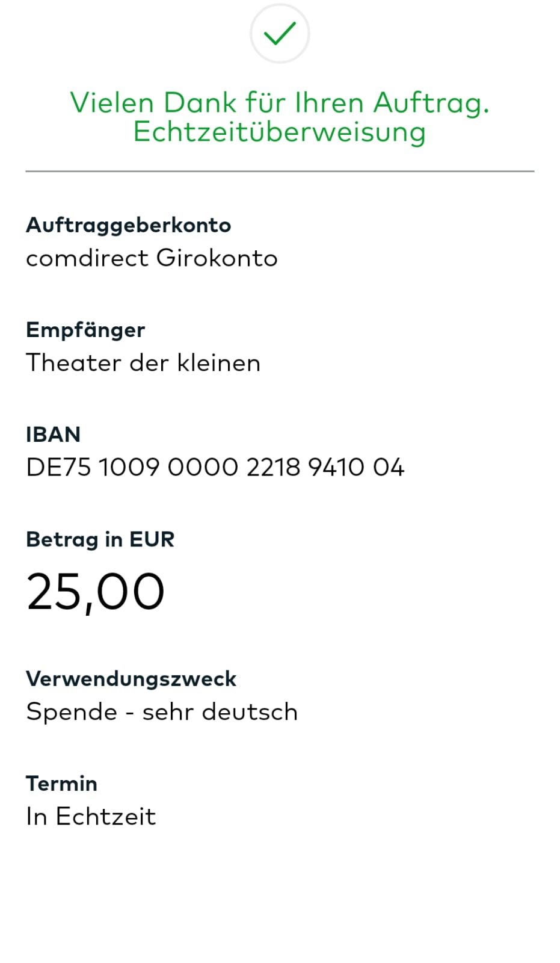The image size is (560, 963).
Task: Select the IBAN number starting with DE75
Action: click(x=215, y=468)
